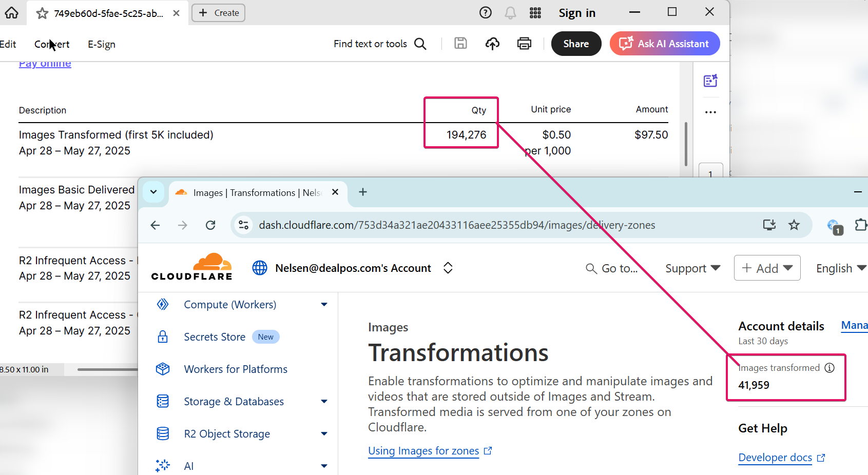Image resolution: width=868 pixels, height=475 pixels.
Task: Click Find text or tools search
Action: (x=380, y=44)
